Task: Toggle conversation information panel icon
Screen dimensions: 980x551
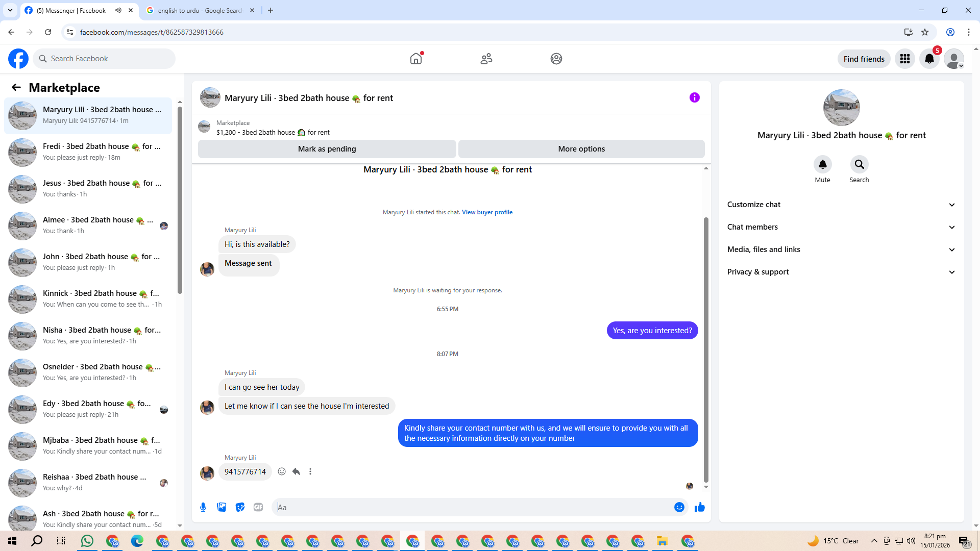Action: 694,97
